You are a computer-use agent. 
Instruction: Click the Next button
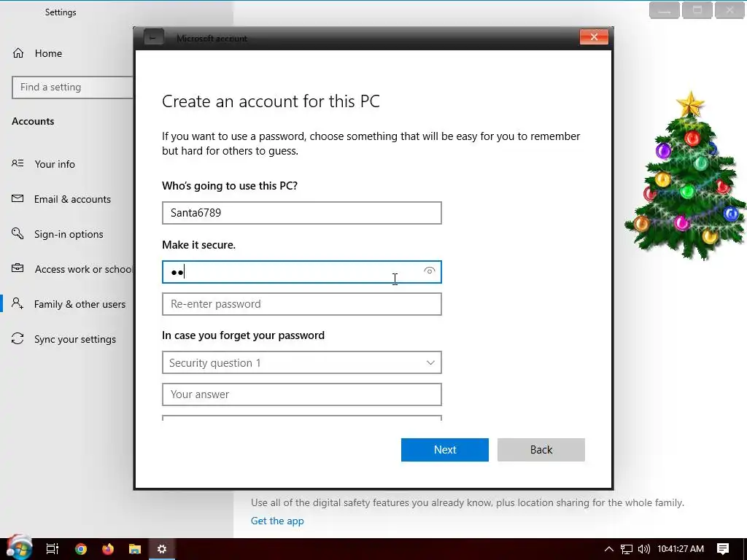[444, 449]
